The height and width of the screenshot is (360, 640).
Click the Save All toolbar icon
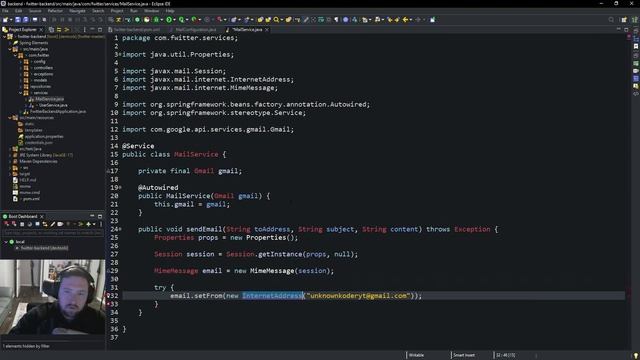pos(26,20)
